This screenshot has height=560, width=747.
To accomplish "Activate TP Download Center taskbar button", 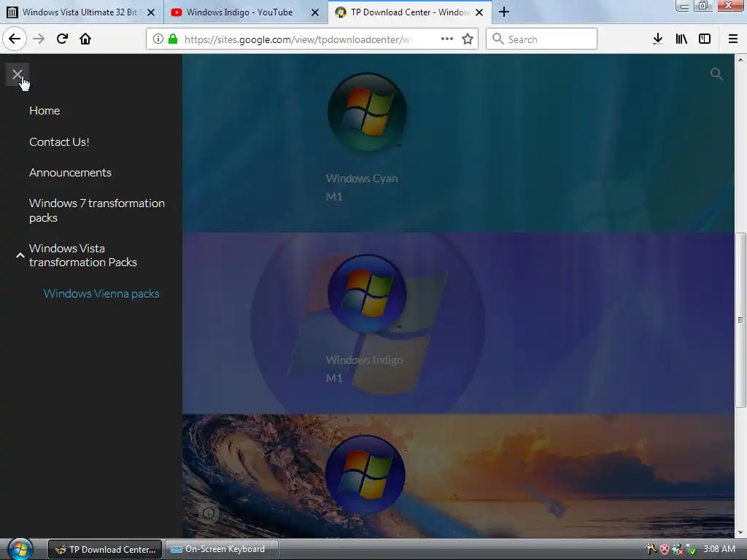I will [105, 550].
